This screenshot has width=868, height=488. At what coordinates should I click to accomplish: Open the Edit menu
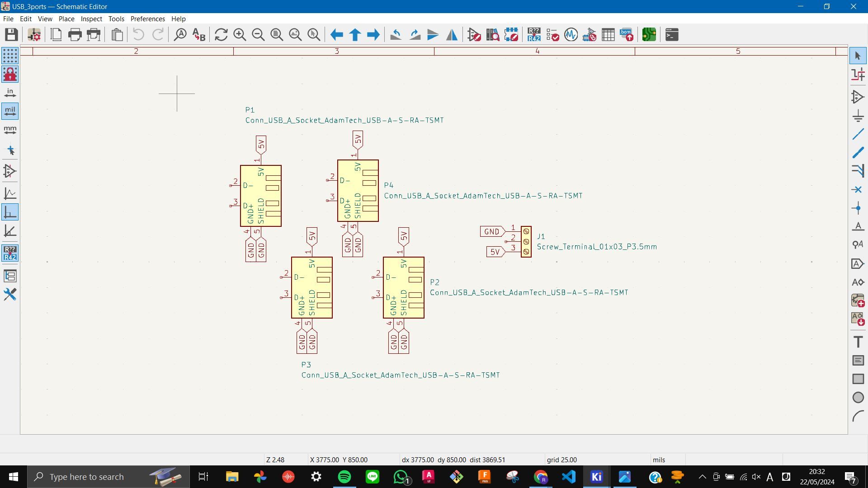pyautogui.click(x=25, y=19)
